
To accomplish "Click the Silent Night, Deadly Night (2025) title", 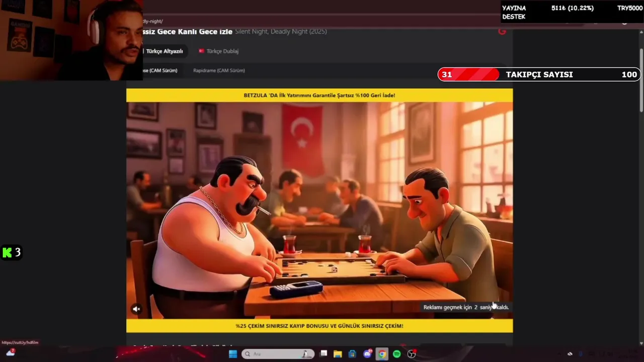I will pos(281,32).
